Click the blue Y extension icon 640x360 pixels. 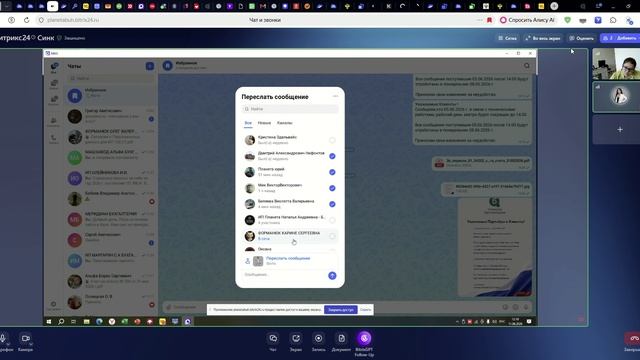598,20
